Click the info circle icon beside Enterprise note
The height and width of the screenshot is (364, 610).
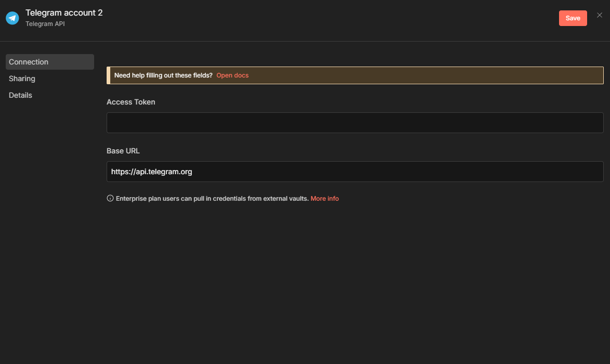(x=110, y=199)
